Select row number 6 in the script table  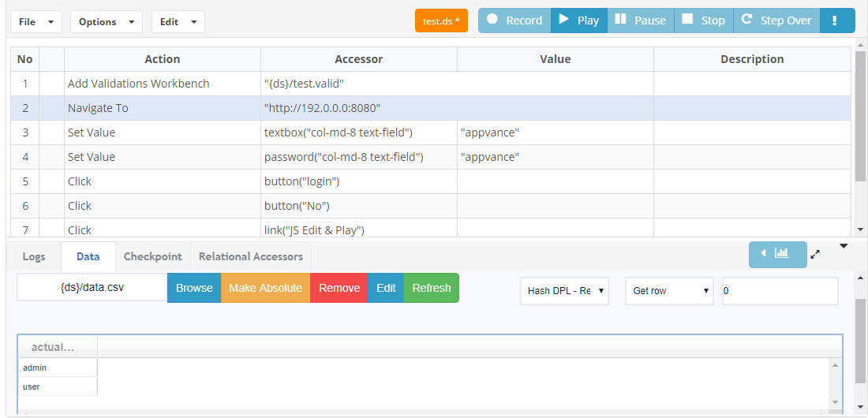[25, 205]
